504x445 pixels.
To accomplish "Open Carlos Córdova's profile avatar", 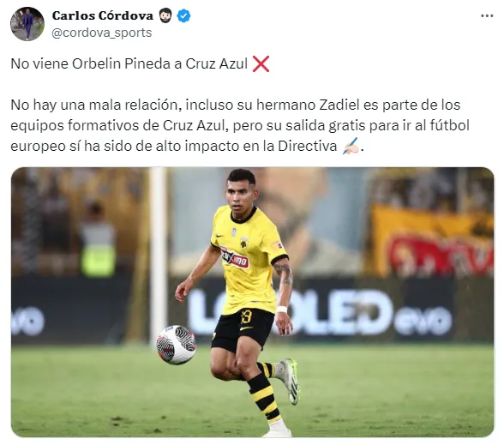I will tap(27, 24).
